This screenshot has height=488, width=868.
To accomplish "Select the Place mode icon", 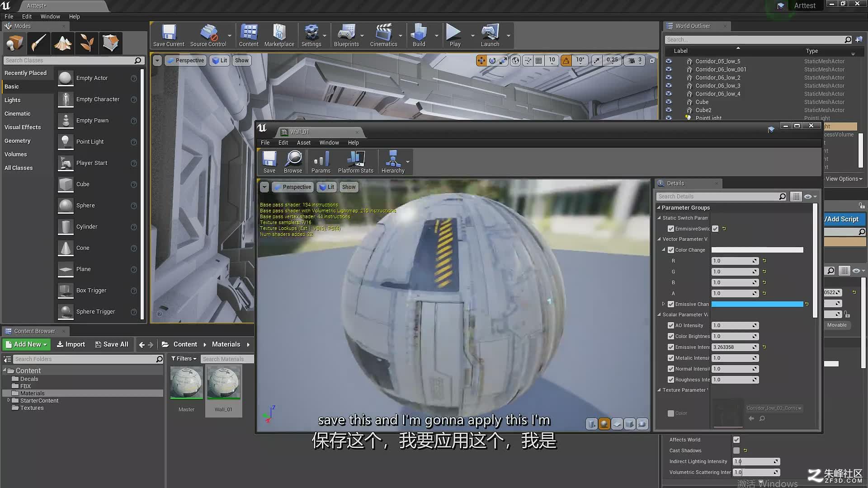I will pyautogui.click(x=15, y=43).
